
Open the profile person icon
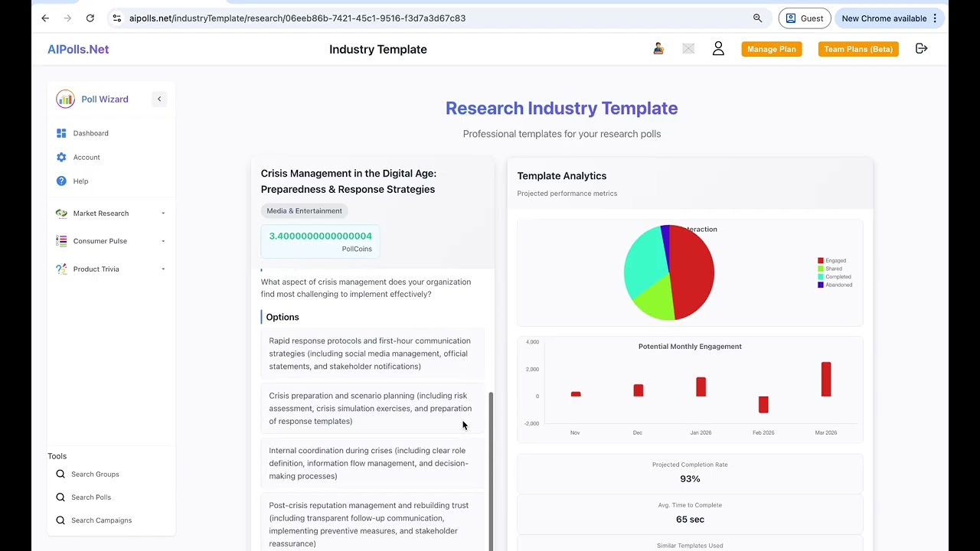tap(718, 49)
